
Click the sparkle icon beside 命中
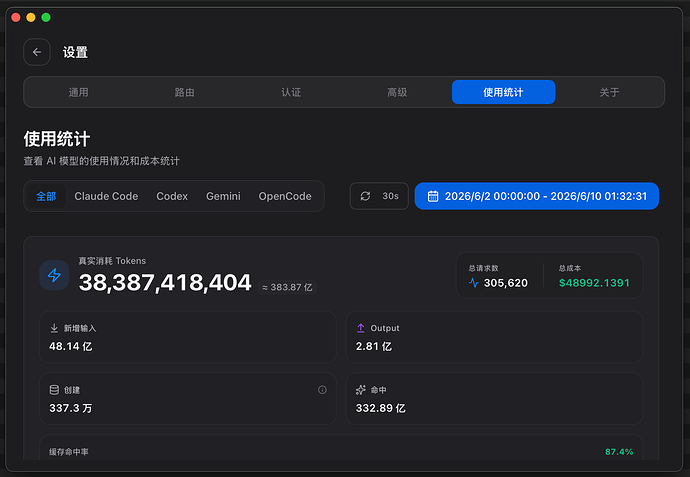point(361,390)
